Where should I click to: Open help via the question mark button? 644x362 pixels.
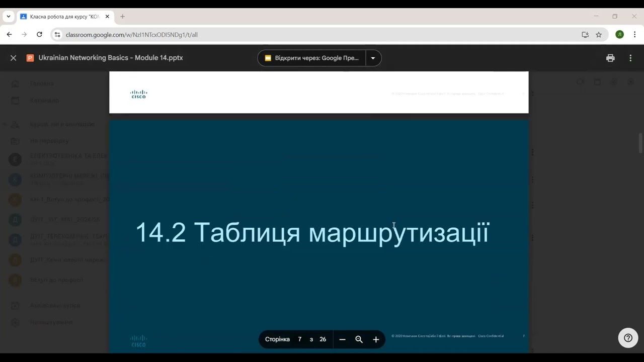pyautogui.click(x=628, y=338)
